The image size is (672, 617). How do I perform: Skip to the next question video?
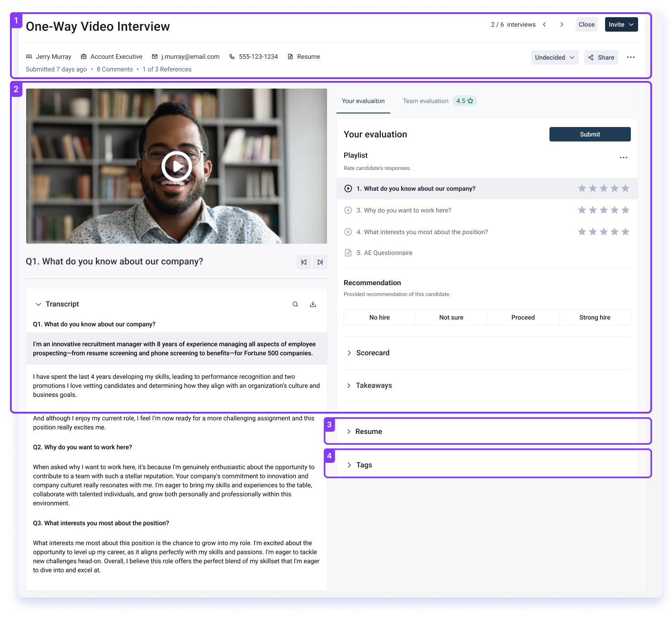click(320, 262)
